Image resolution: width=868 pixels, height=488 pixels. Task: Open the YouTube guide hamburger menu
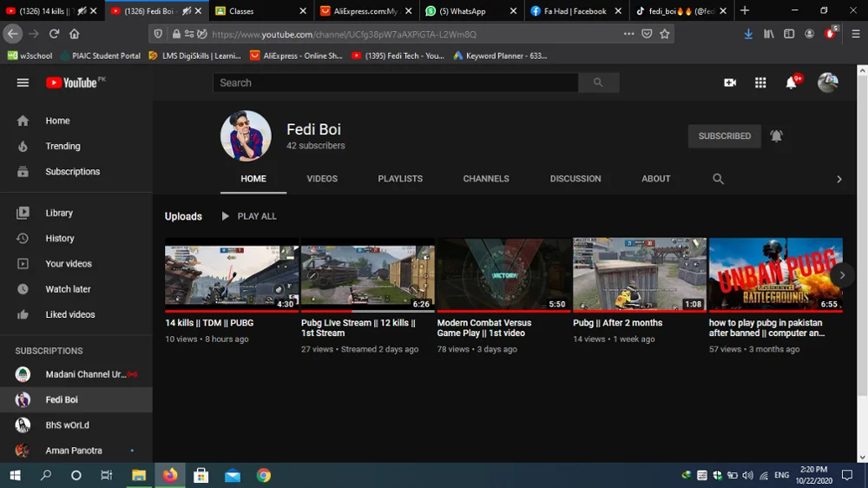click(23, 82)
